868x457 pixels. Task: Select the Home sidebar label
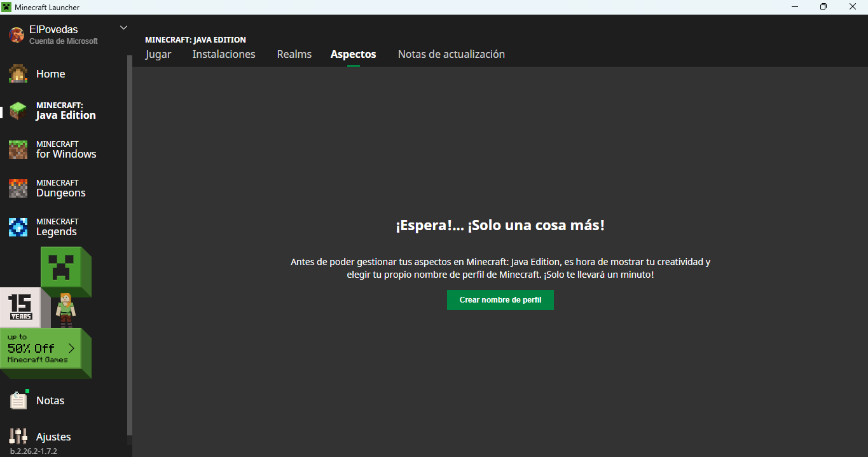point(51,74)
